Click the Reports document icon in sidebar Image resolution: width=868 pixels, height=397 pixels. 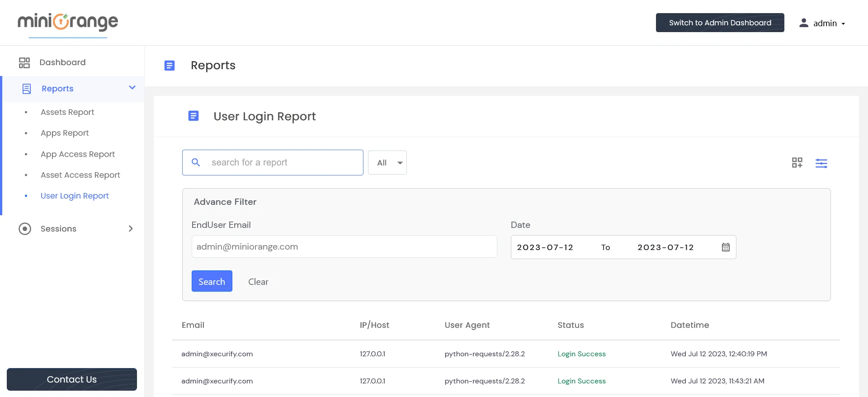[x=27, y=89]
